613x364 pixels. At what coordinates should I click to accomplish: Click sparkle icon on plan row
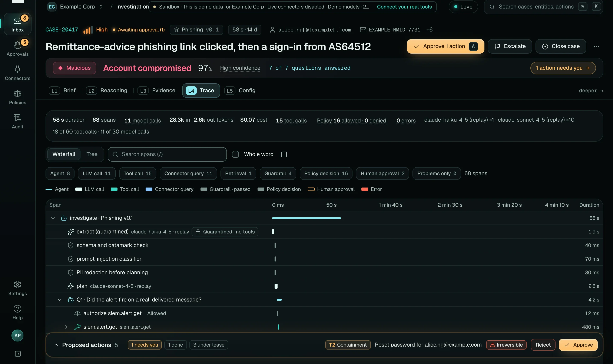[70, 286]
